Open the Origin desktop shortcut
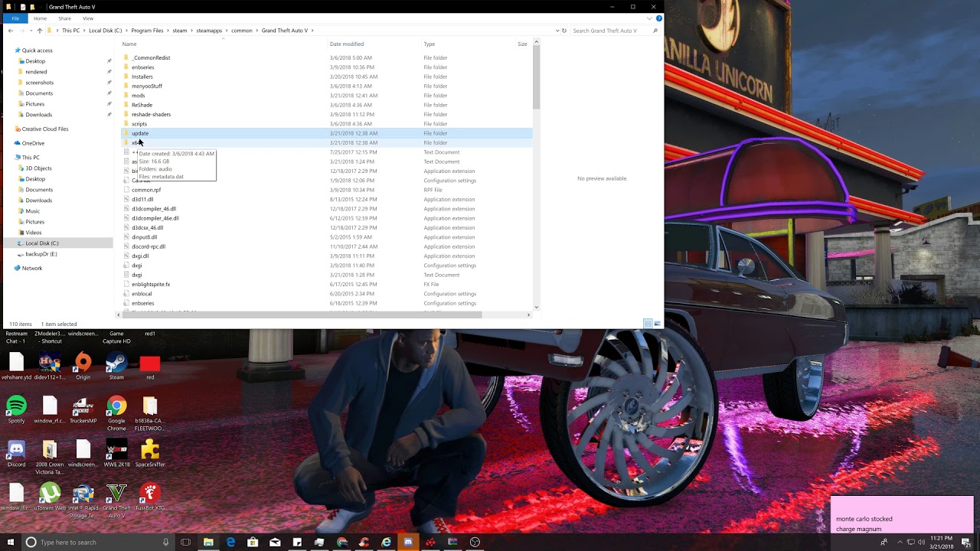The height and width of the screenshot is (551, 980). pyautogui.click(x=83, y=365)
